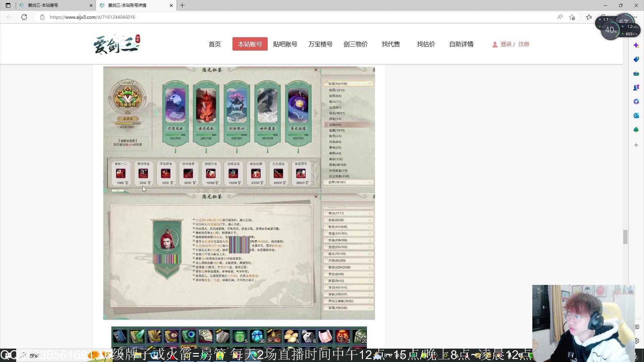Click the 剑胆琴心 achievement card
Image resolution: width=644 pixels, height=362 pixels.
[x=237, y=114]
